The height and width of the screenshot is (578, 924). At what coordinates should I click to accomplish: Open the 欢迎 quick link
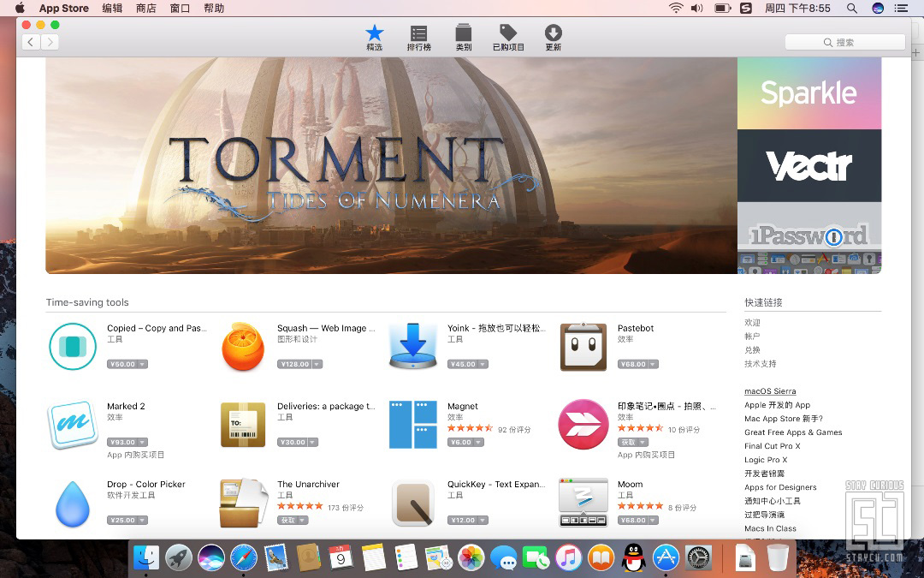pyautogui.click(x=753, y=323)
